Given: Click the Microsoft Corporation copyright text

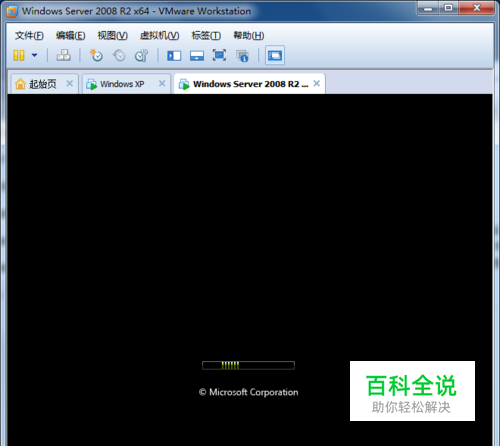Looking at the screenshot, I should tap(248, 392).
